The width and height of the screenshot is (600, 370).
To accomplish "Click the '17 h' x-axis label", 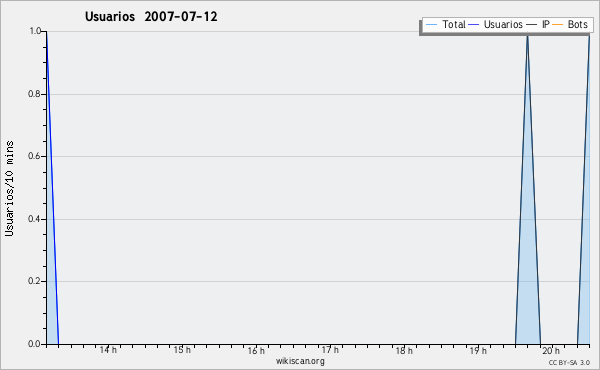I will 330,350.
